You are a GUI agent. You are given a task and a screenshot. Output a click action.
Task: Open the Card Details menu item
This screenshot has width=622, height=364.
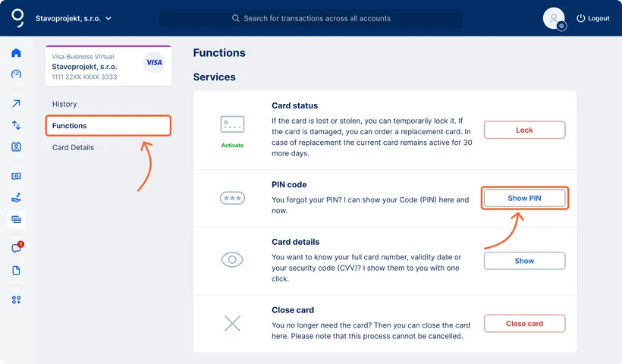(73, 147)
